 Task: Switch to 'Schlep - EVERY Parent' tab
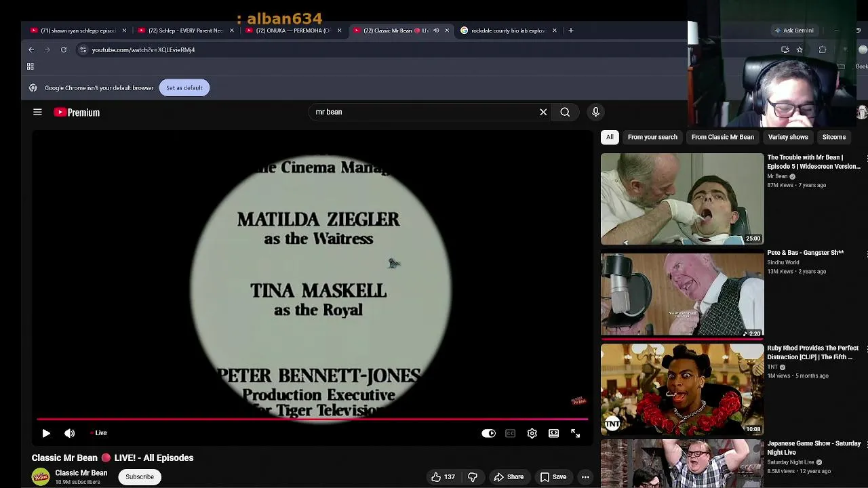(x=185, y=30)
